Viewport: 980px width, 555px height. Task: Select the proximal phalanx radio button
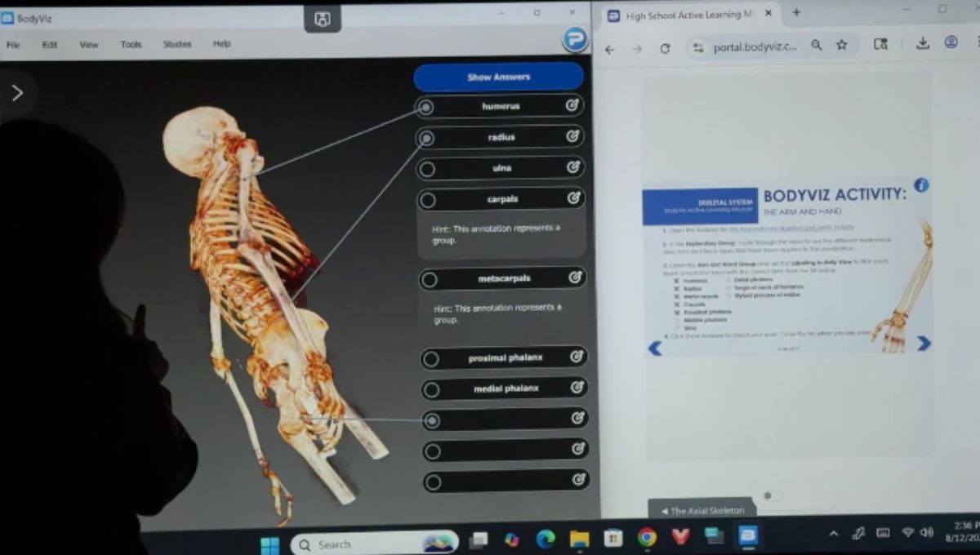pyautogui.click(x=430, y=359)
